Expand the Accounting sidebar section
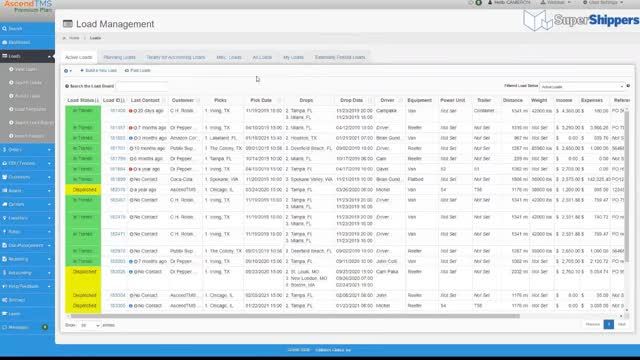This screenshot has width=640, height=360. 27,273
